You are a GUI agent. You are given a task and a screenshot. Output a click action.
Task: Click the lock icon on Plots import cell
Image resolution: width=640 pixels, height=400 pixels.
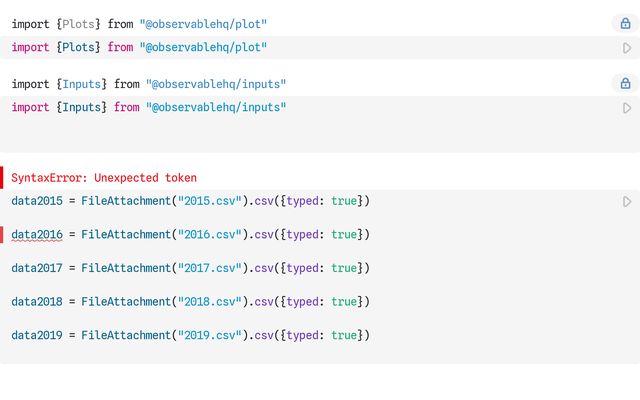(x=625, y=24)
